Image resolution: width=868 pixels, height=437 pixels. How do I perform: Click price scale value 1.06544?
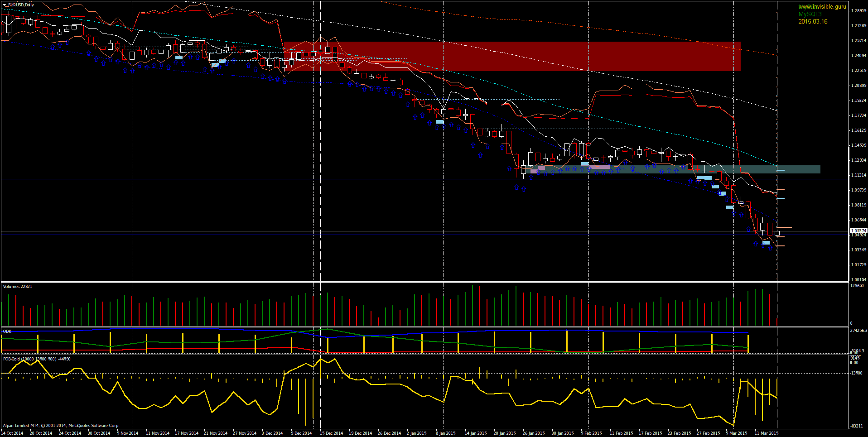click(859, 220)
